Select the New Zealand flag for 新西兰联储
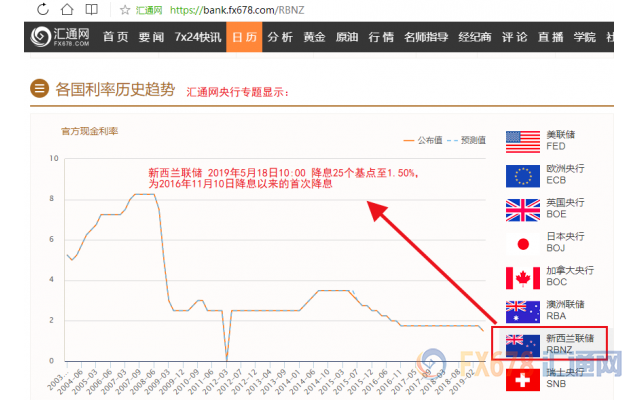Screen dimensions: 640x400 (x=523, y=345)
